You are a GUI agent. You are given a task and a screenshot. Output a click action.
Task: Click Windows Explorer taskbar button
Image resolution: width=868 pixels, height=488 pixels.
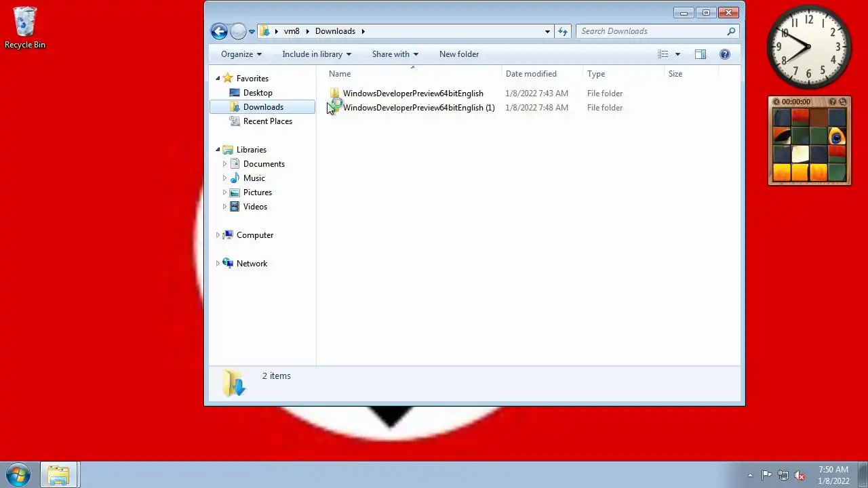coord(59,475)
